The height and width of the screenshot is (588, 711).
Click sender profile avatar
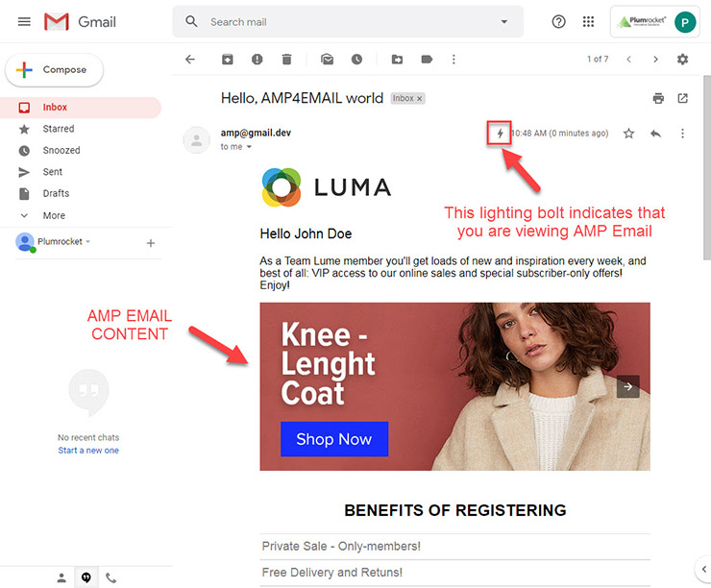point(196,140)
